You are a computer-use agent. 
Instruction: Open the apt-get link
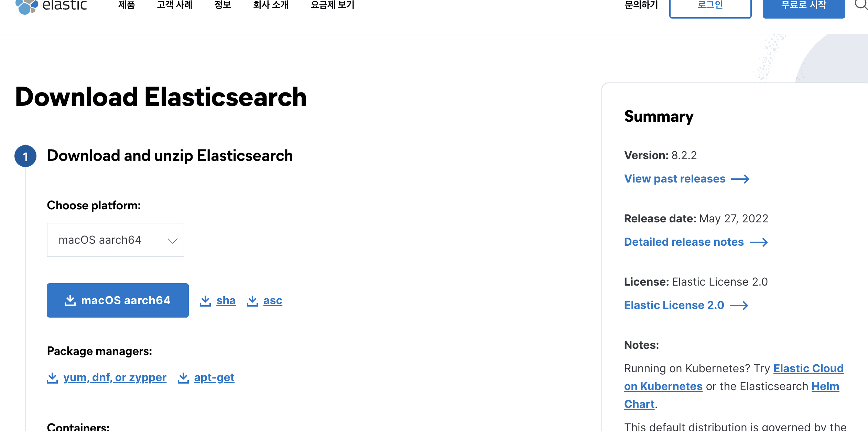click(214, 378)
